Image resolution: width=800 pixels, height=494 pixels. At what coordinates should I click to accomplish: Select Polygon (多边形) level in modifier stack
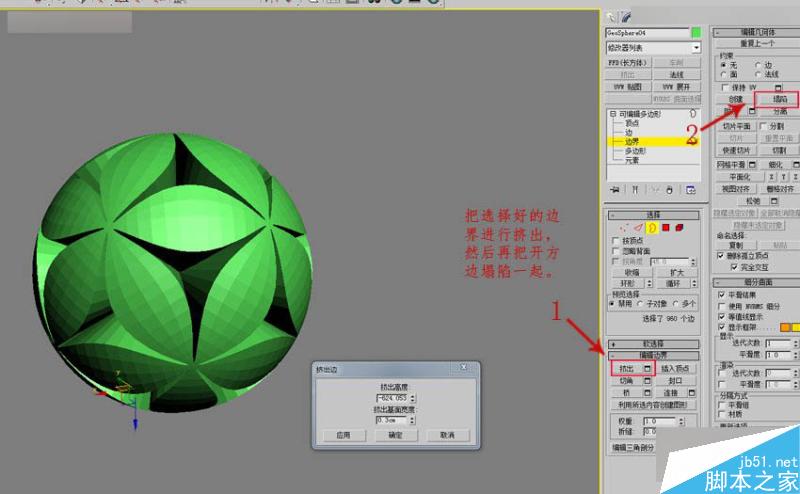[636, 151]
